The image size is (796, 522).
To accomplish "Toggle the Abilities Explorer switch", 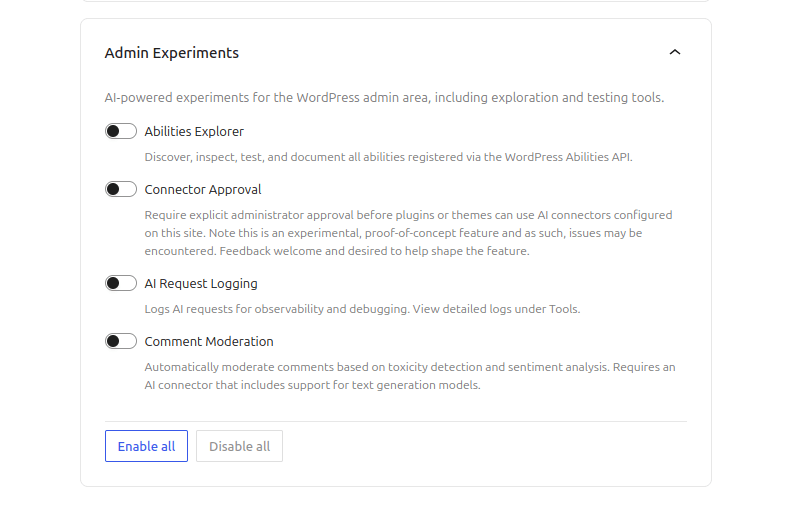I will pos(121,131).
